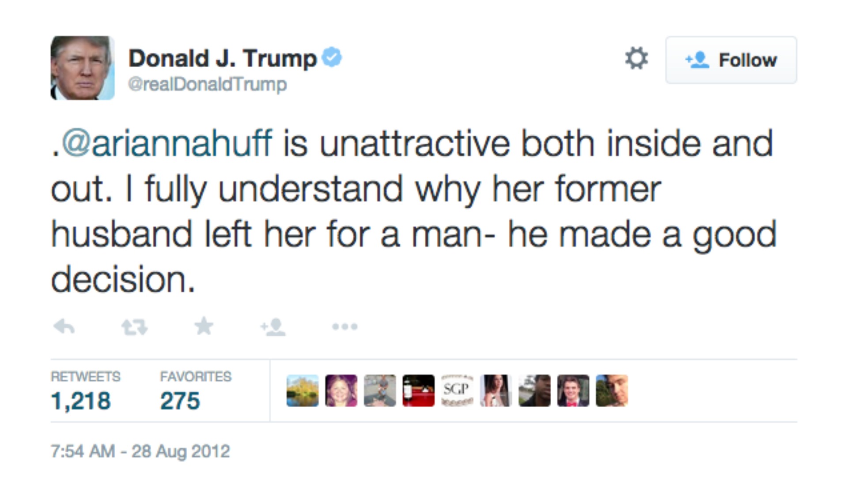
Task: Click the follow-user icon below the tweet
Action: point(274,327)
